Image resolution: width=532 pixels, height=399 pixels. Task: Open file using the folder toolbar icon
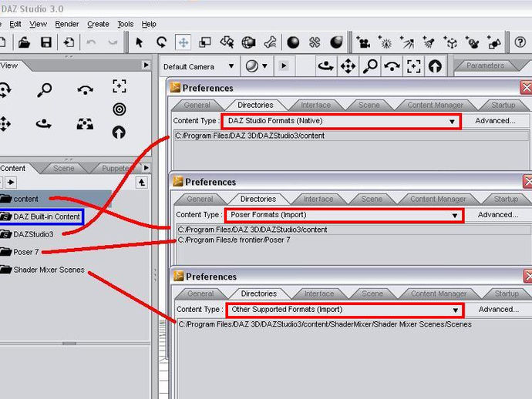[24, 42]
